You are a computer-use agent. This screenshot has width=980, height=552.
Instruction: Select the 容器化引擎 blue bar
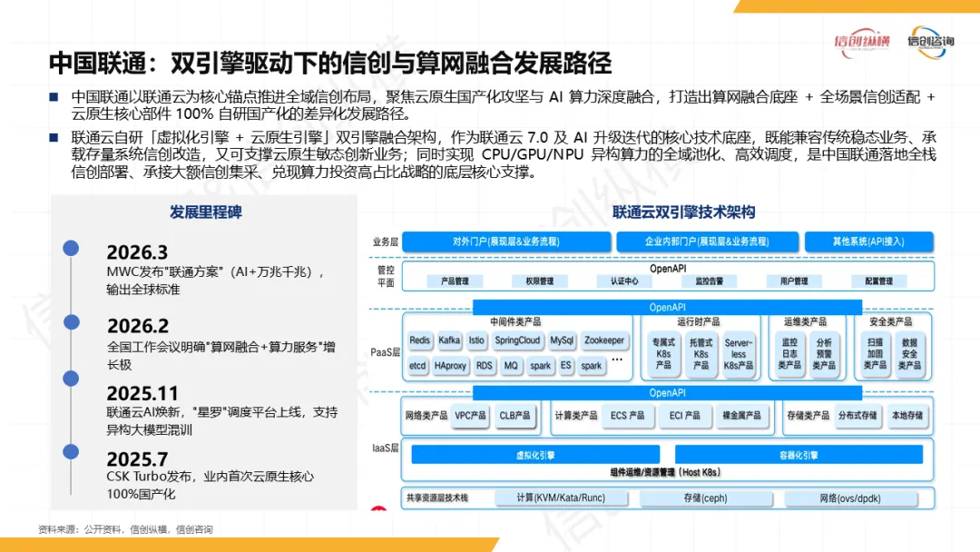799,455
